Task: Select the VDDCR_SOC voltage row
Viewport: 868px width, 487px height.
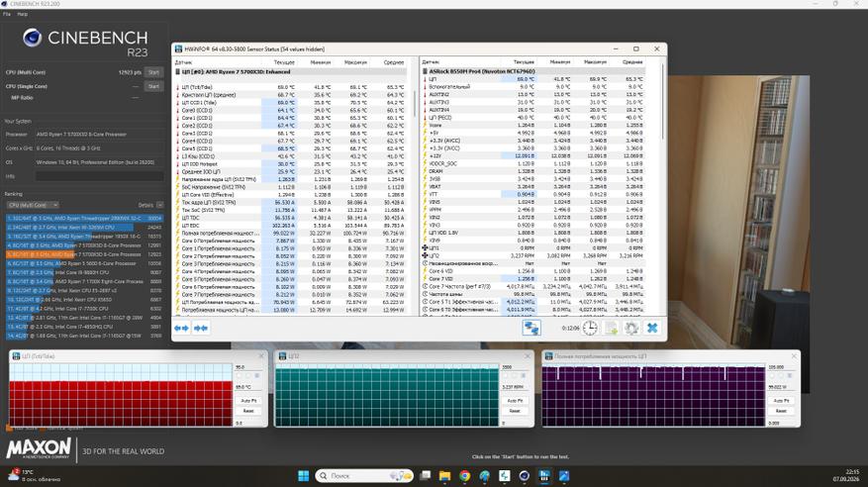Action: point(533,163)
